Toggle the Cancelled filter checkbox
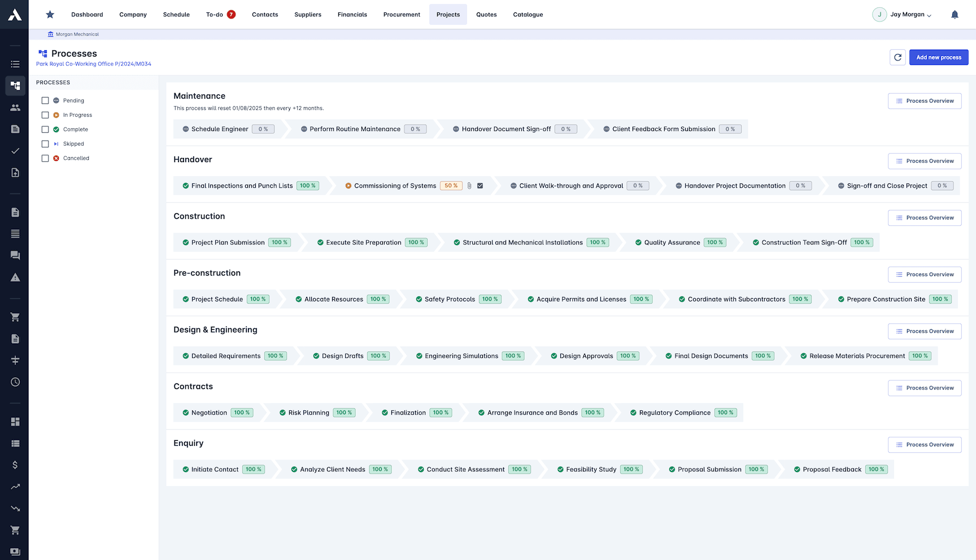The height and width of the screenshot is (560, 976). pos(45,158)
